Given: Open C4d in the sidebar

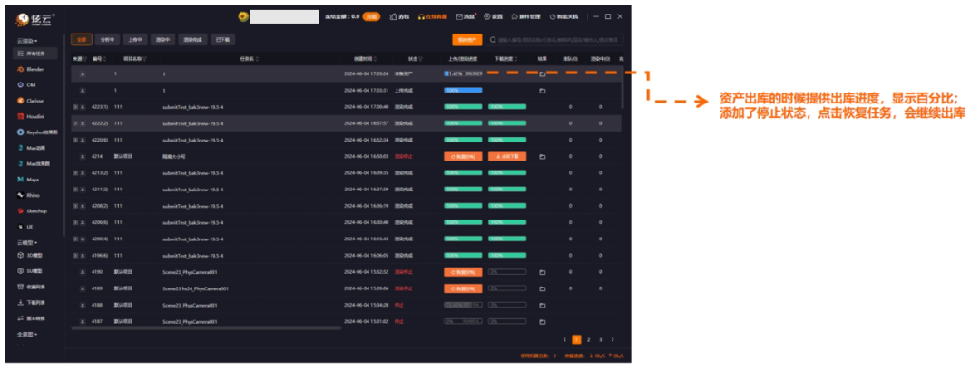Looking at the screenshot, I should 26,84.
